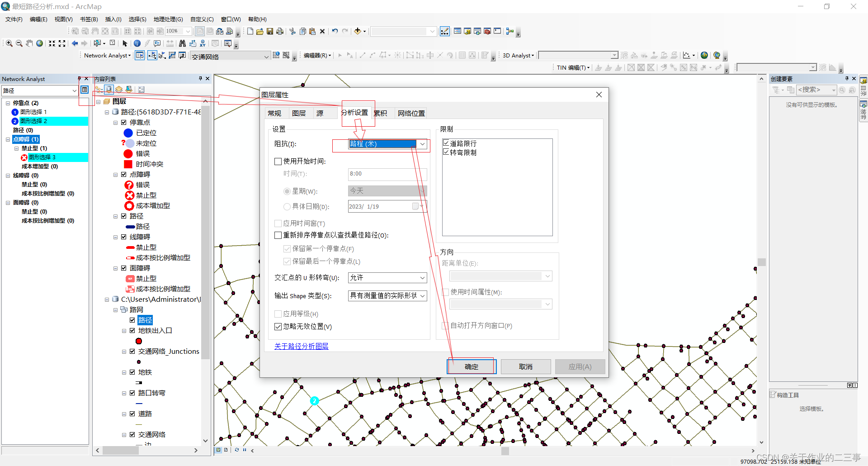Disable 忽略无效位置 option
This screenshot has height=466, width=868.
click(278, 327)
